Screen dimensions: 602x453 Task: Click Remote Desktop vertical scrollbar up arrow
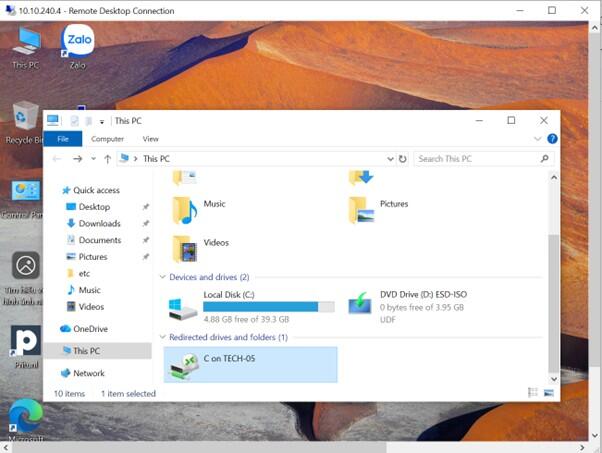click(595, 28)
